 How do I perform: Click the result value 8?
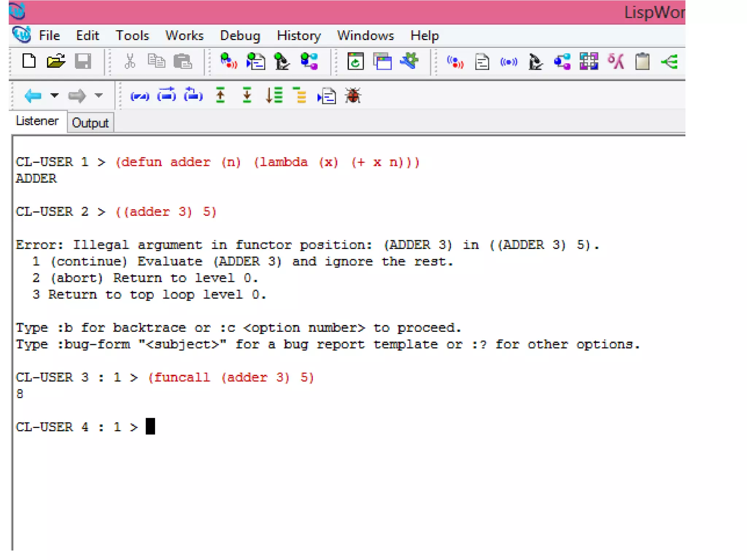coord(20,394)
